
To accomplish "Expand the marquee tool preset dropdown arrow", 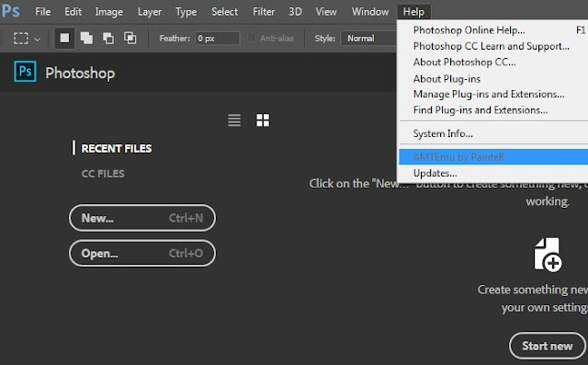I will tap(37, 39).
